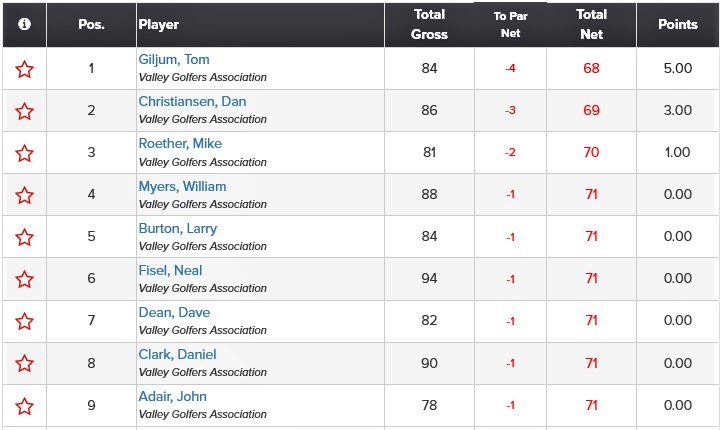Click the star next to Dave Dean
Image resolution: width=723 pixels, height=430 pixels.
point(24,322)
